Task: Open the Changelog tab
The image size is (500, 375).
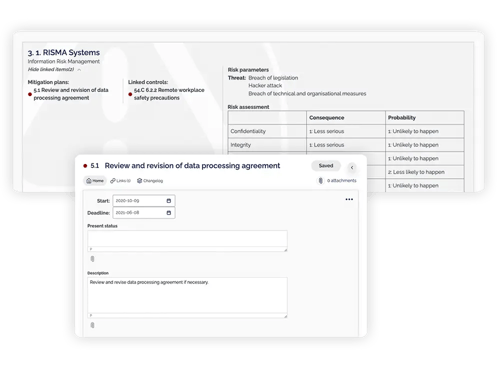Action: click(x=150, y=181)
